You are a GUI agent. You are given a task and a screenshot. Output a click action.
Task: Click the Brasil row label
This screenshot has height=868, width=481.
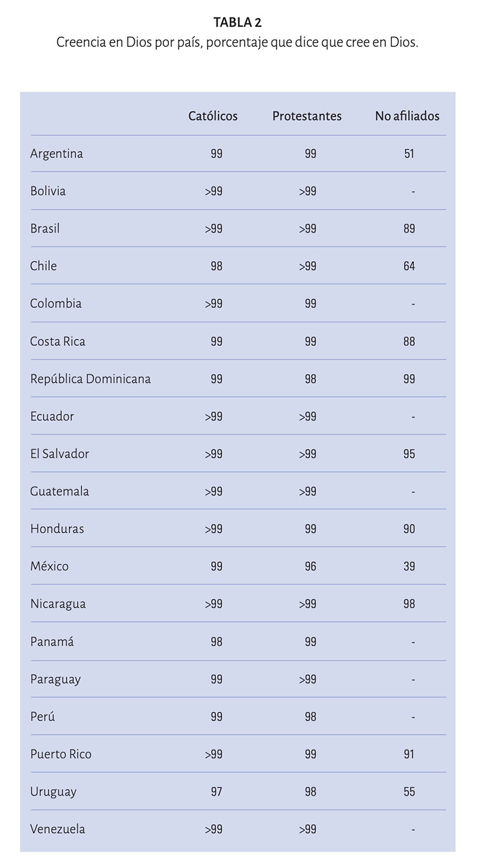coord(45,229)
